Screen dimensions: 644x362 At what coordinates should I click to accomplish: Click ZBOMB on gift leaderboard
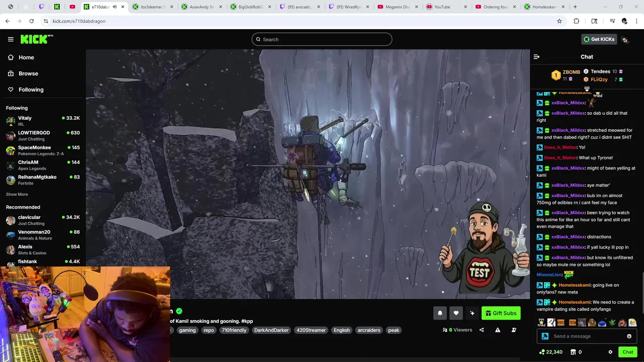571,72
